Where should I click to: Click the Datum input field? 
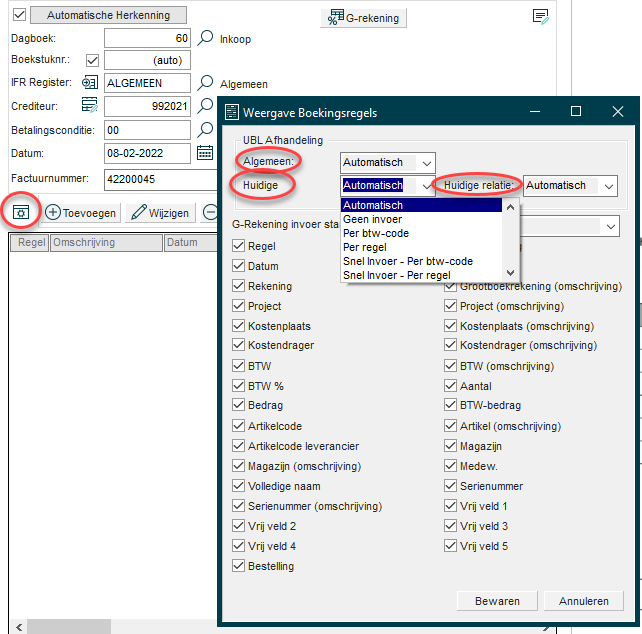click(x=147, y=153)
